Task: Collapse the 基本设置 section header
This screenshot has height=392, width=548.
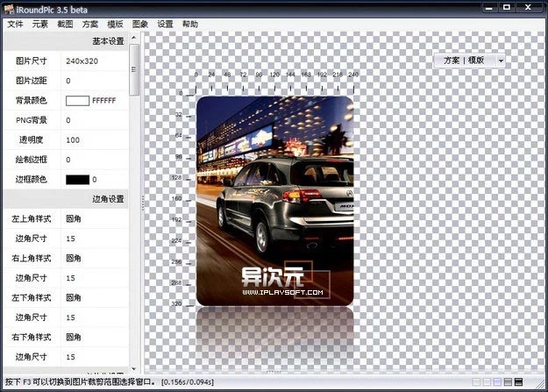Action: (66, 41)
